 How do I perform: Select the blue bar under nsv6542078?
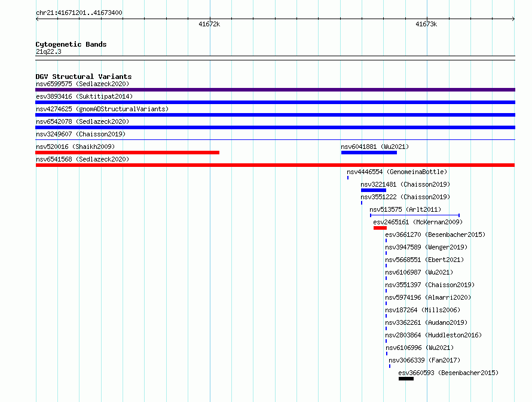coord(275,127)
